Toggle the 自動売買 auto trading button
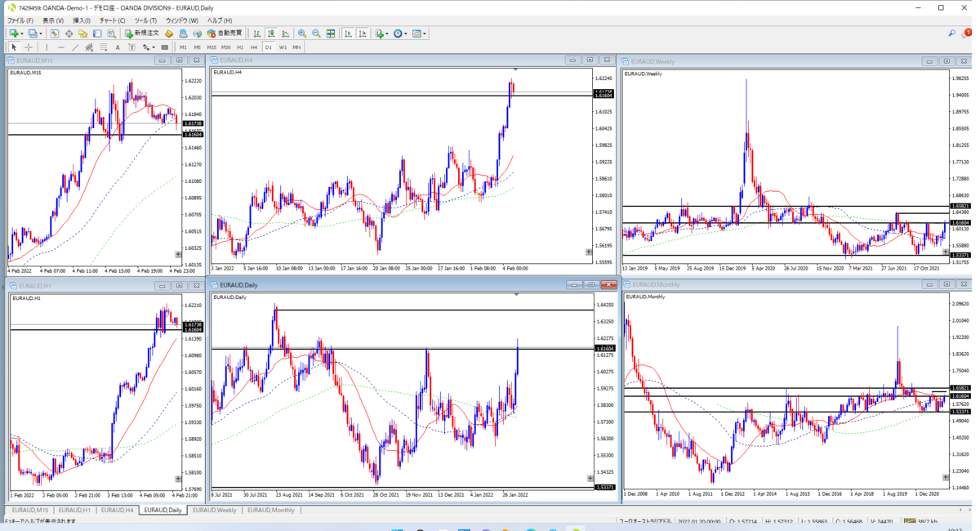The height and width of the screenshot is (531, 980). (225, 33)
